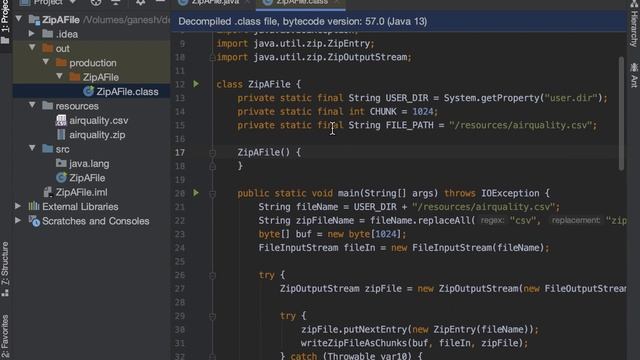Click the editor vertical scrollbar
The image size is (640, 360).
[x=621, y=114]
